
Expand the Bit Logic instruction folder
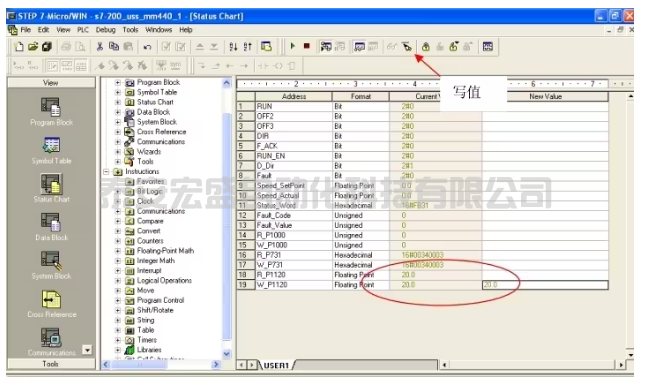tap(118, 191)
